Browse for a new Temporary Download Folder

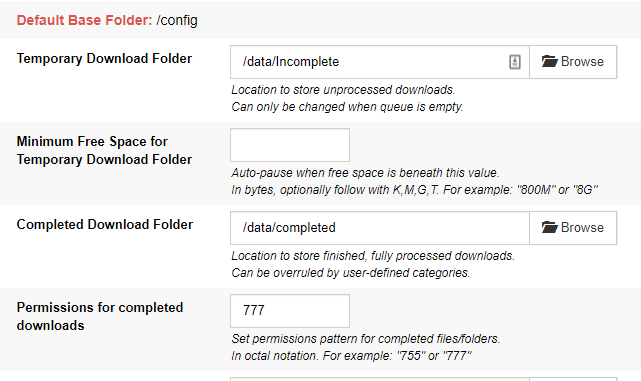click(x=573, y=62)
